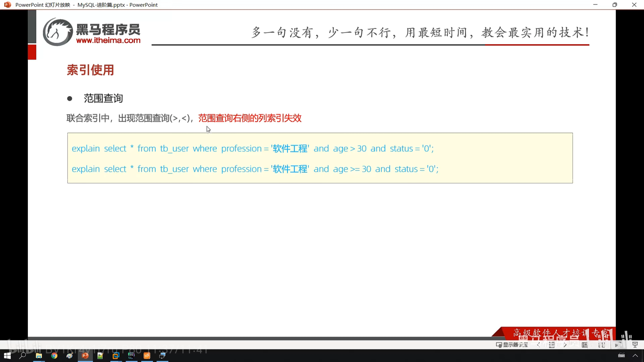Viewport: 644px width, 362px height.
Task: Open DataGrip from the taskbar
Action: coord(131,355)
